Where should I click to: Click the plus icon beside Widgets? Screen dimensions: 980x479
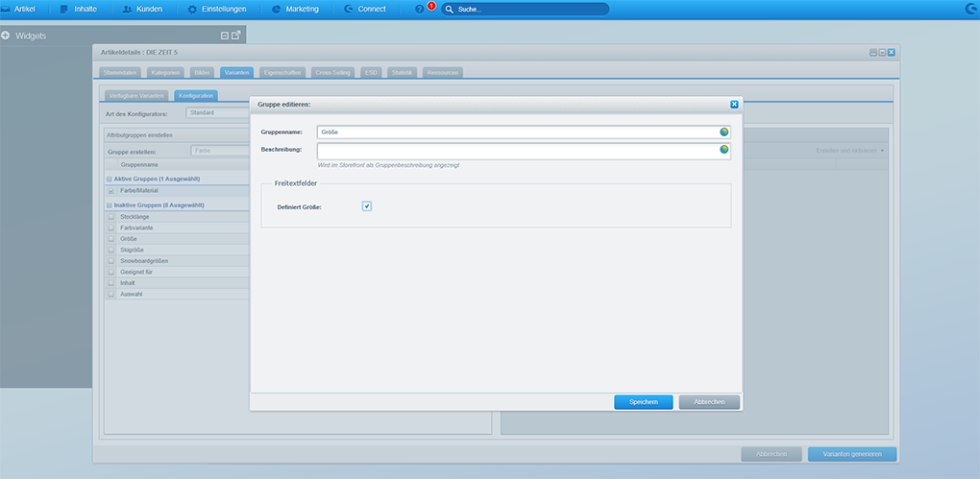6,36
